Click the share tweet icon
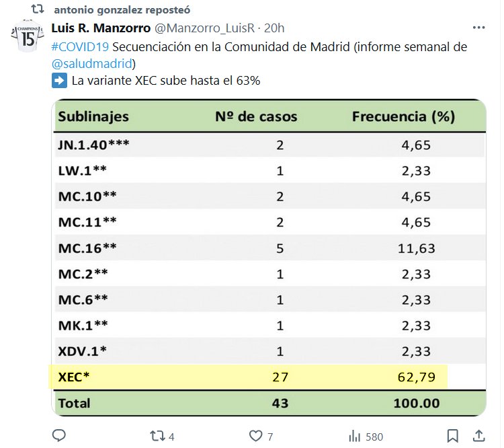Image resolution: width=504 pixels, height=448 pixels. point(479,436)
